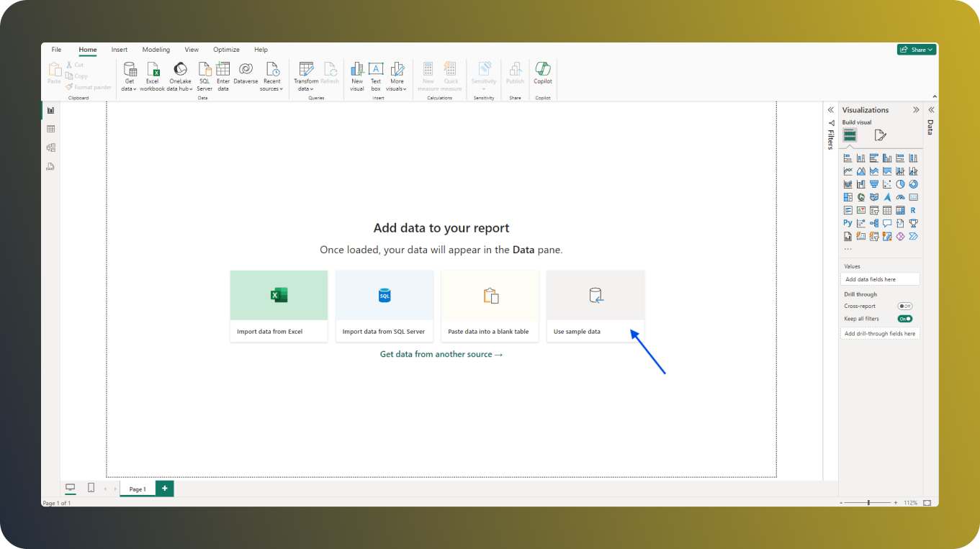This screenshot has height=549, width=980.
Task: Open Copilot from the ribbon
Action: (542, 76)
